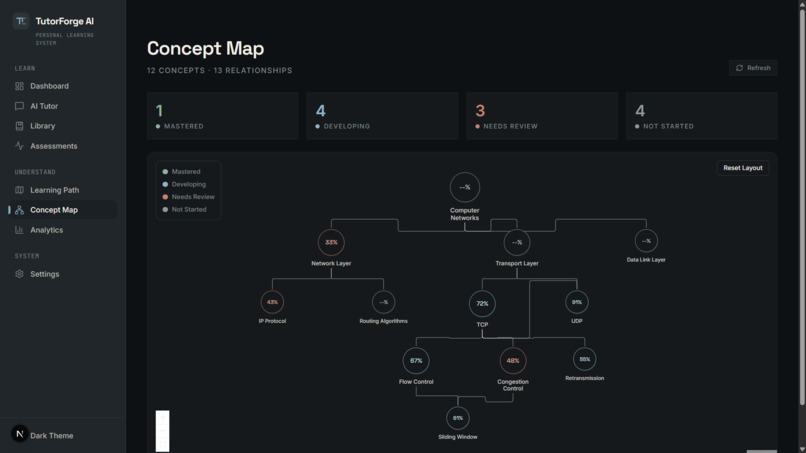Select the Network Layer 33% node
This screenshot has height=453, width=806.
pyautogui.click(x=331, y=242)
